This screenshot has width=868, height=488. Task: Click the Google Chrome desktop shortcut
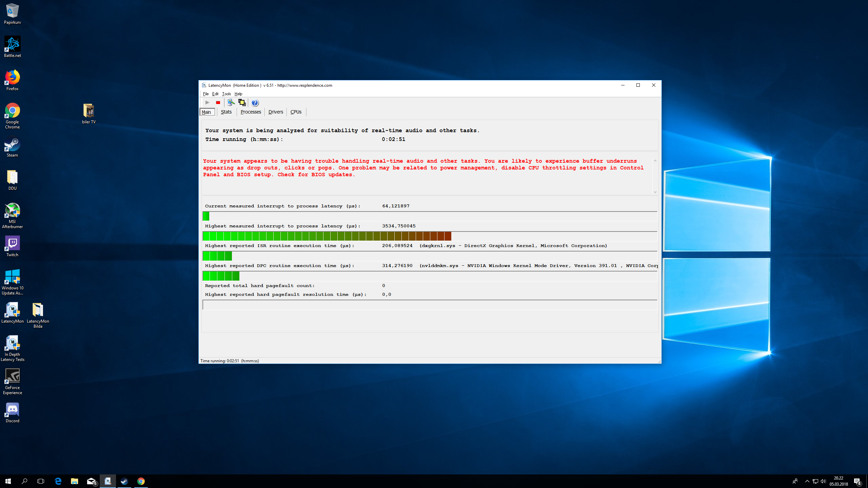[x=13, y=116]
